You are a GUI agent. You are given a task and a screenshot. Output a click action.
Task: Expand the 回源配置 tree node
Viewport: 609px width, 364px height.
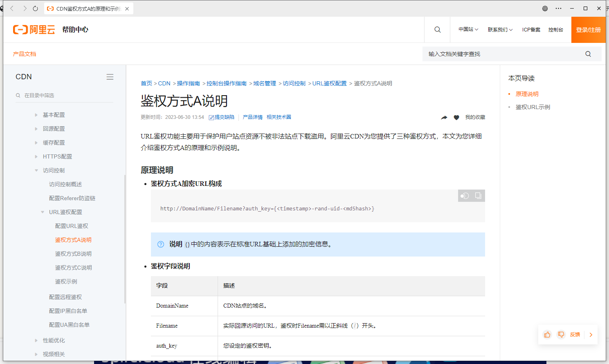pos(36,129)
